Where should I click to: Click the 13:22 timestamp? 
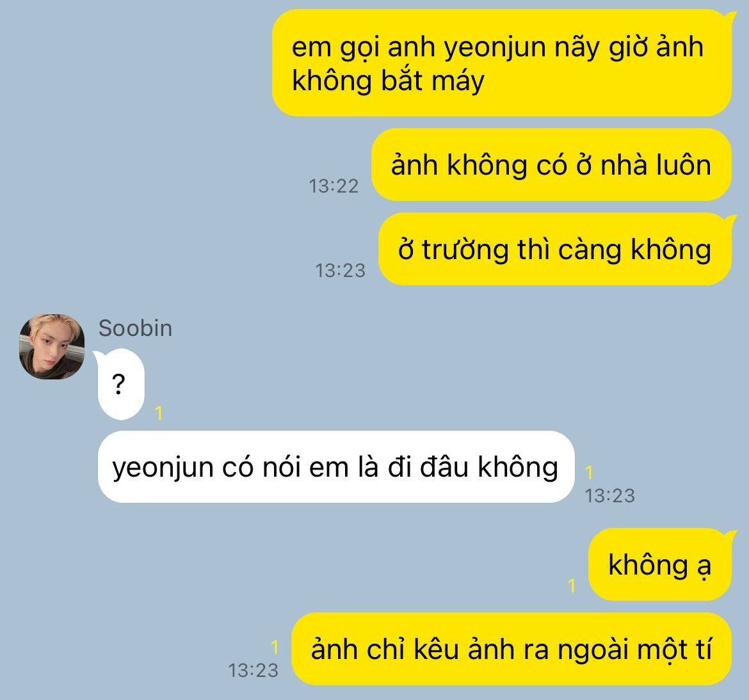[334, 186]
